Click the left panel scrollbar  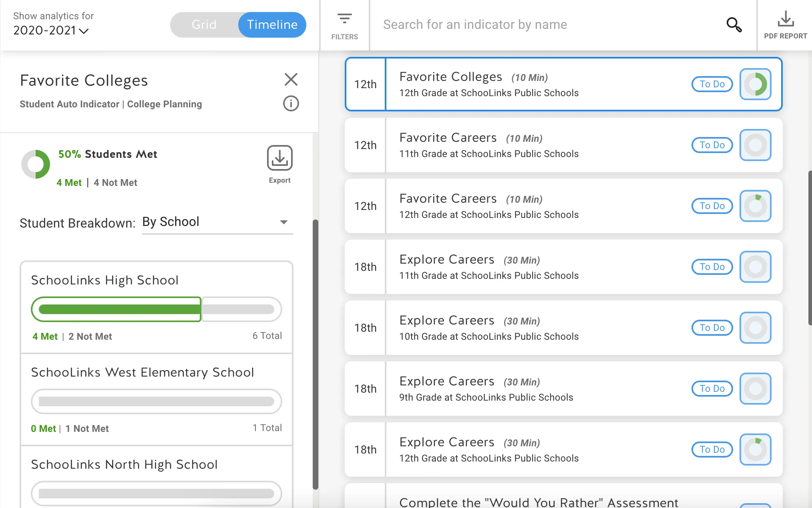coord(316,354)
